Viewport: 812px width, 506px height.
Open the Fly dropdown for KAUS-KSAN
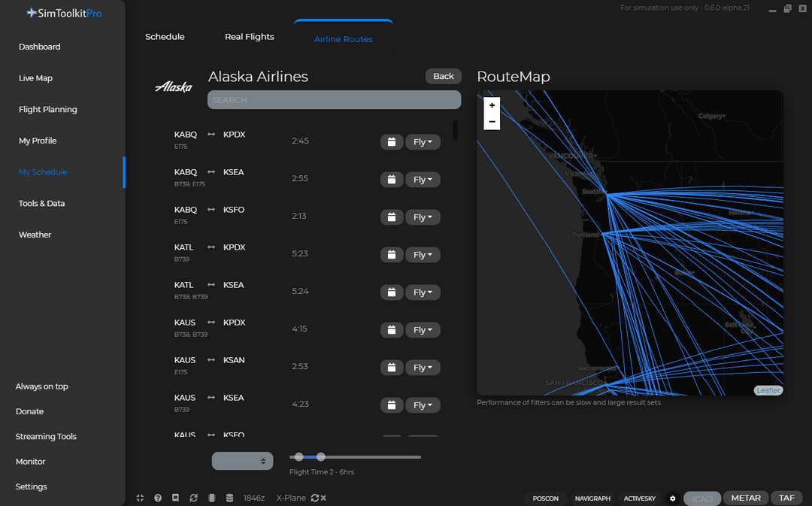tap(423, 367)
